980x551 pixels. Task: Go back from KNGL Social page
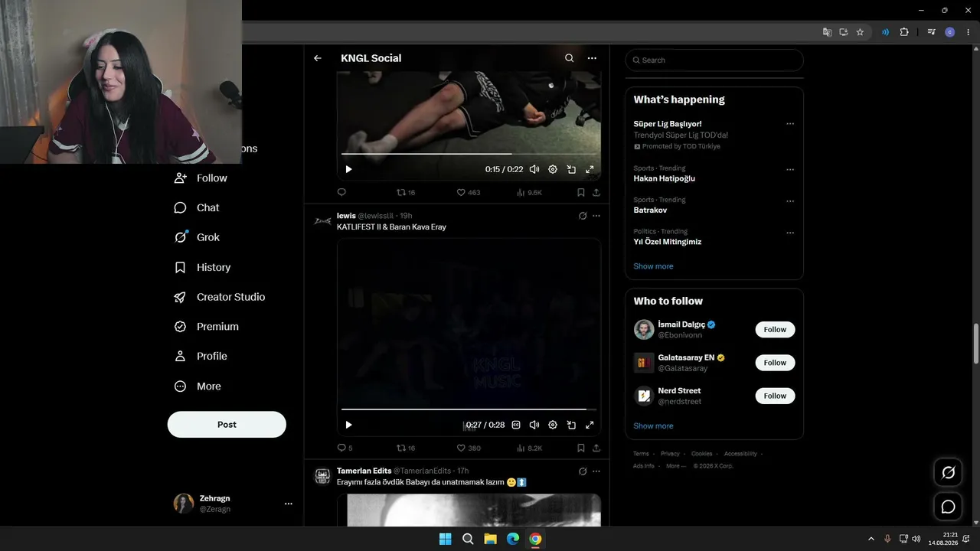318,58
